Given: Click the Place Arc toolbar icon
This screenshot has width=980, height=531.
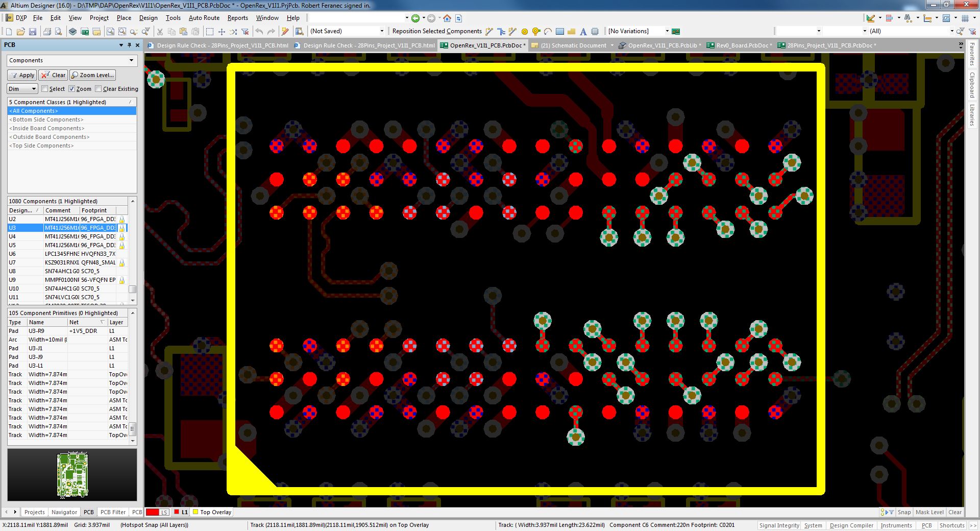Looking at the screenshot, I should (x=548, y=31).
